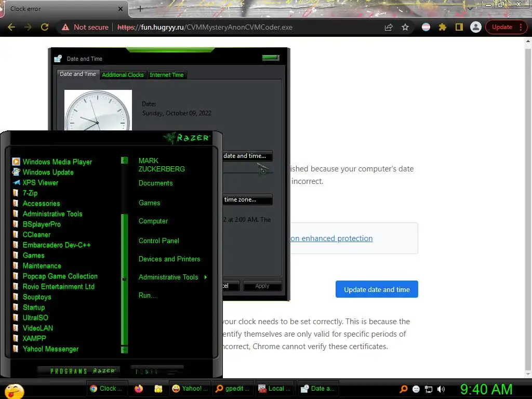Switch to Yahoo! taskbar window
The height and width of the screenshot is (399, 532).
click(190, 389)
